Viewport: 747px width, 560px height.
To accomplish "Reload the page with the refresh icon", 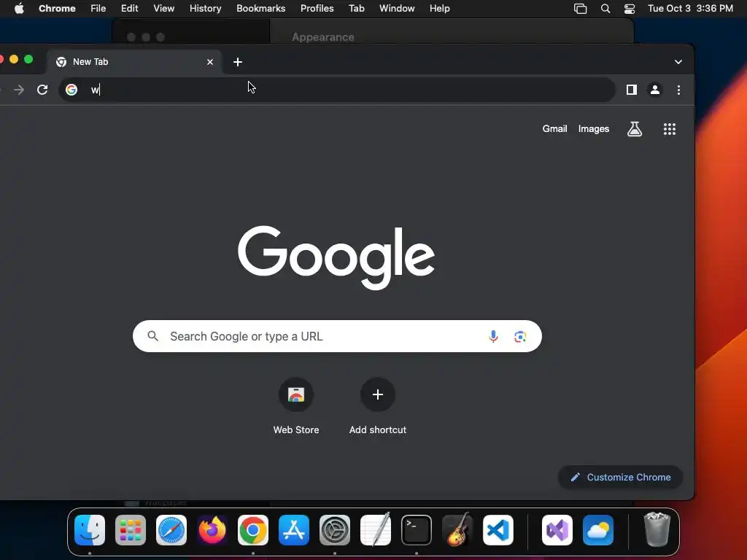I will click(x=42, y=90).
